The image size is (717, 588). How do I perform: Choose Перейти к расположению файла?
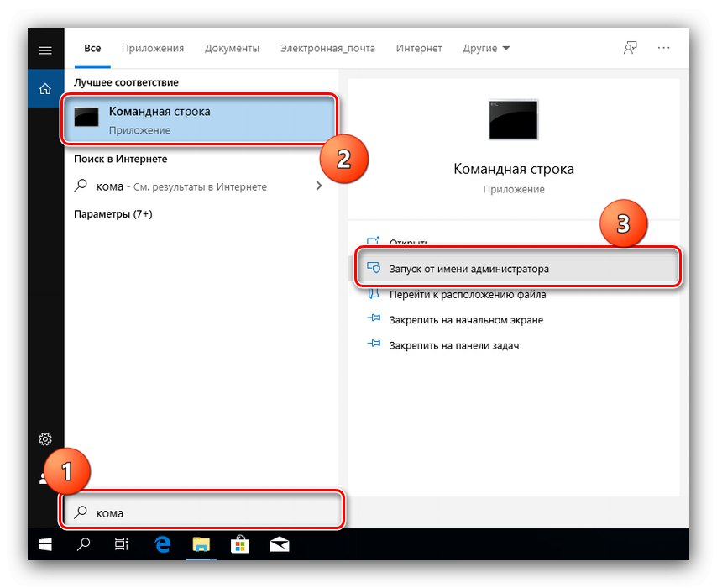pos(468,295)
